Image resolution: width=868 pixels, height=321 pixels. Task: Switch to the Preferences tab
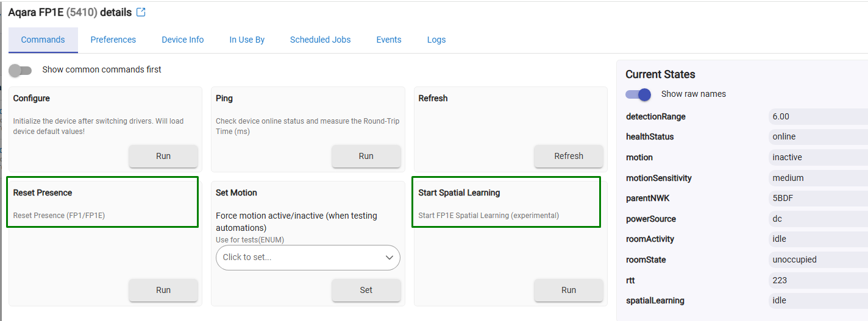pos(113,40)
